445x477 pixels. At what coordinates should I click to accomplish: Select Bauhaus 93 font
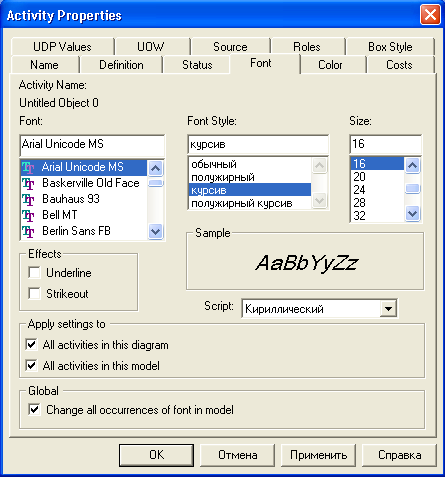[x=84, y=199]
